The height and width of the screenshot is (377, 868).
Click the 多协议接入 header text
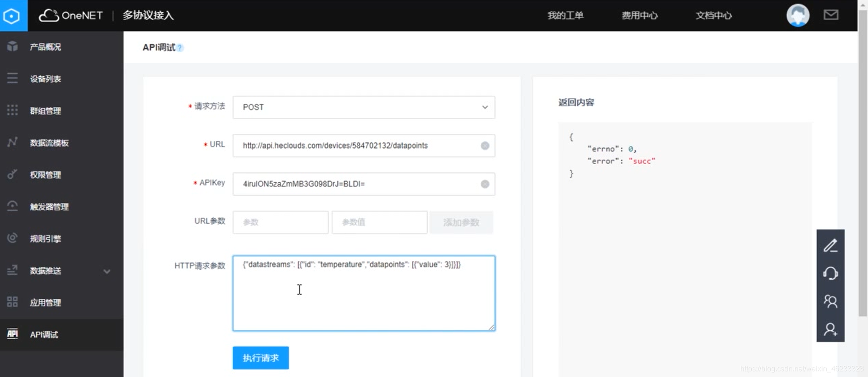148,15
